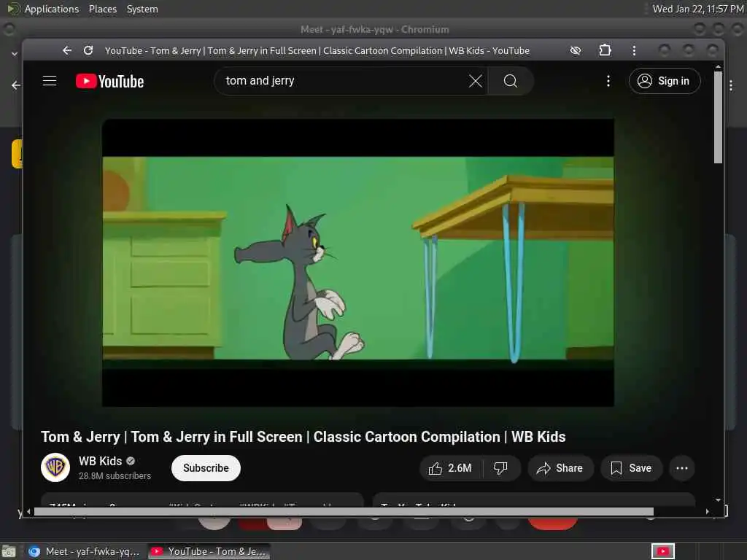The height and width of the screenshot is (560, 747).
Task: Open the WB Kids channel name link
Action: [100, 461]
